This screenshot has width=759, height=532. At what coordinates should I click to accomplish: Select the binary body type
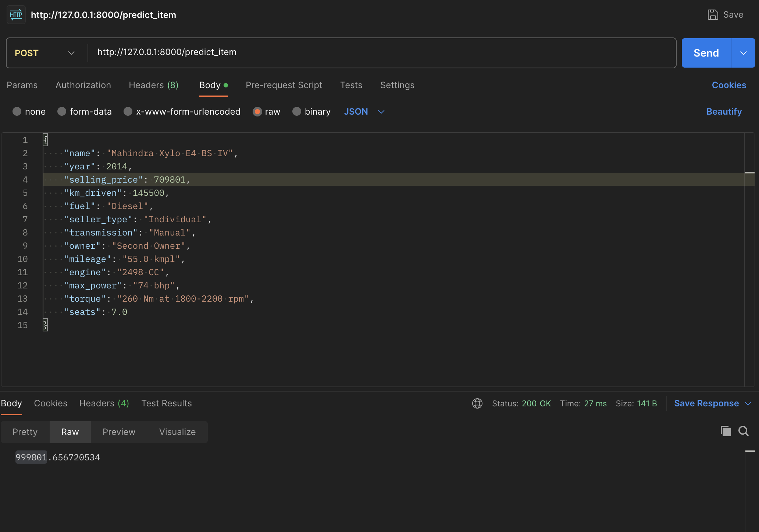297,111
